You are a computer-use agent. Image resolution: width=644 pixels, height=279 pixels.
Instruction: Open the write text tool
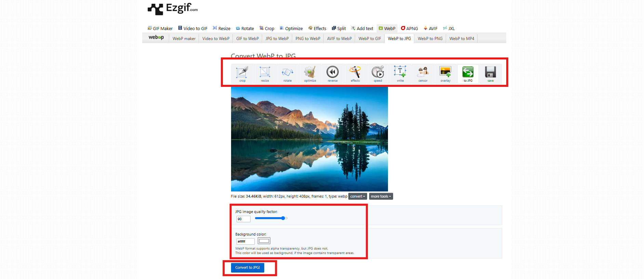400,74
